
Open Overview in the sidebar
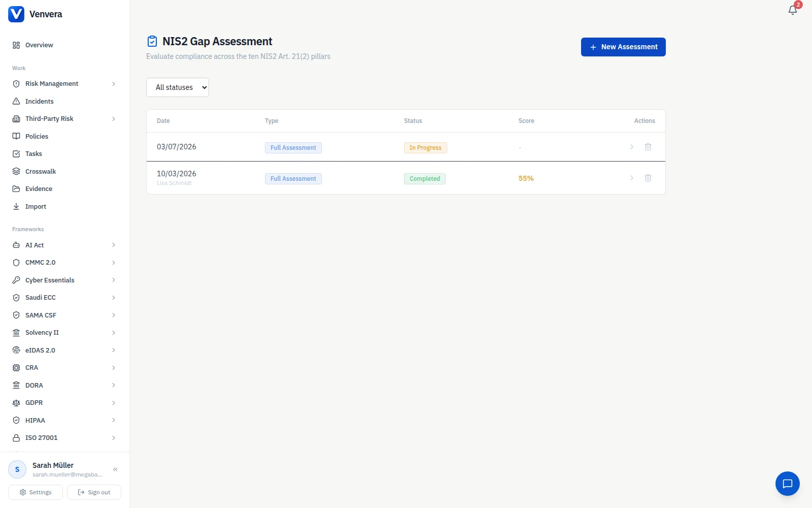[x=64, y=45]
